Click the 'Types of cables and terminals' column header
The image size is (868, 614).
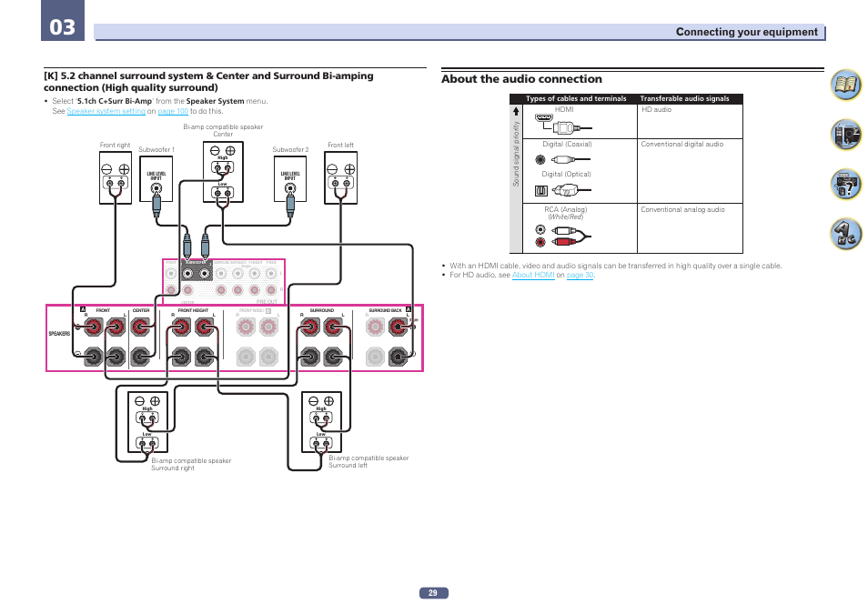(x=576, y=98)
